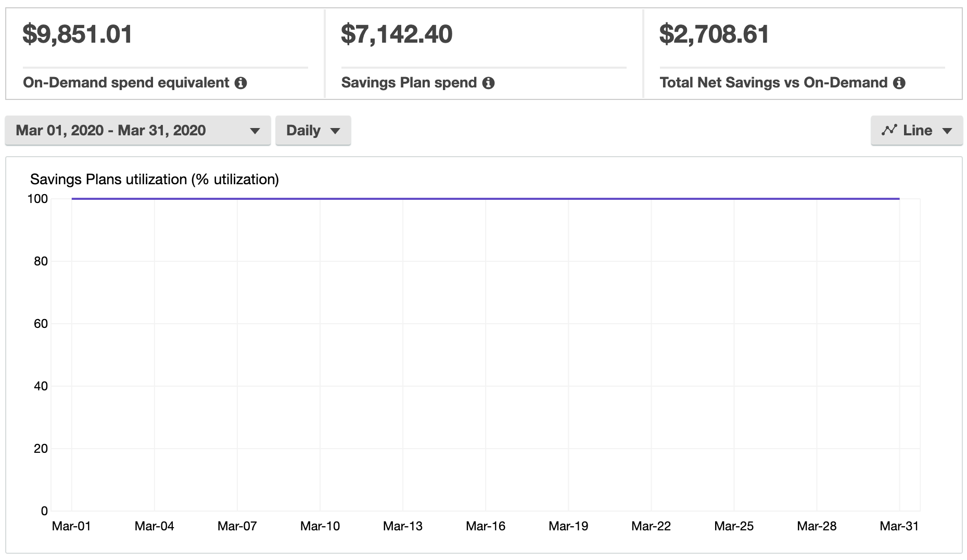Open the Mar 01 - Mar 31, 2020 date range dropdown

[138, 130]
